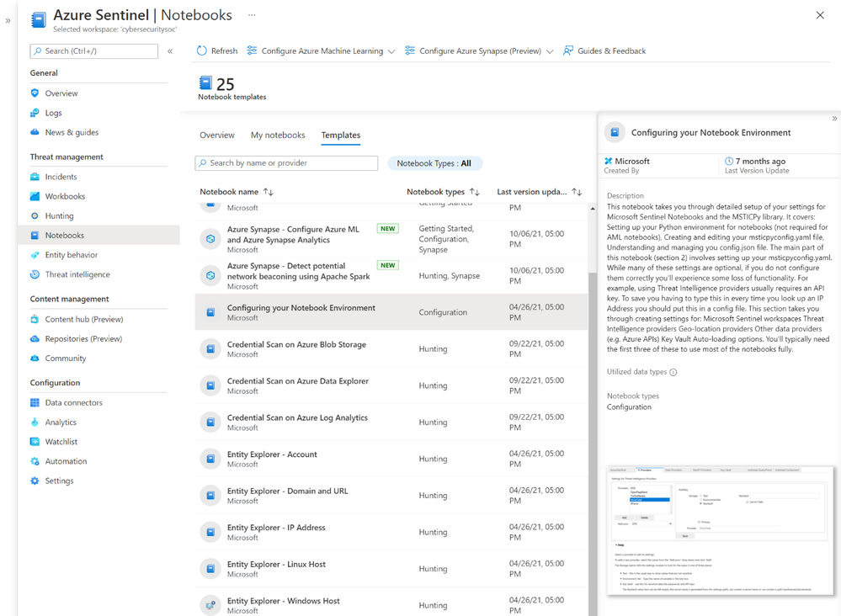This screenshot has height=616, width=841.
Task: Open the notebook preview thumbnail
Action: coord(721,531)
